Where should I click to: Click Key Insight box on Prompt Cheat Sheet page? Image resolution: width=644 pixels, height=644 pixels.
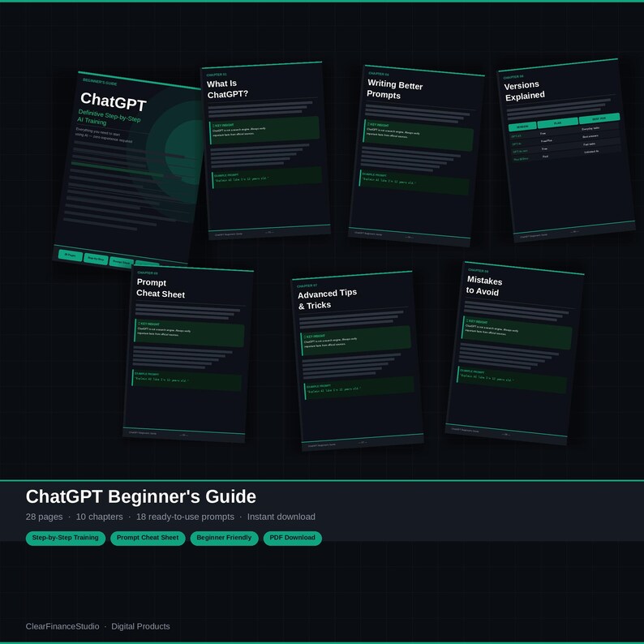pyautogui.click(x=189, y=333)
